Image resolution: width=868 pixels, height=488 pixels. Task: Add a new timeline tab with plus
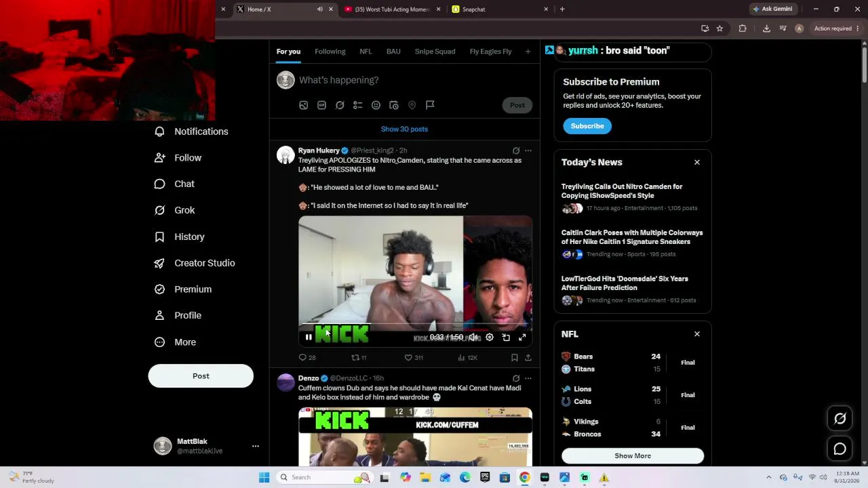(528, 52)
